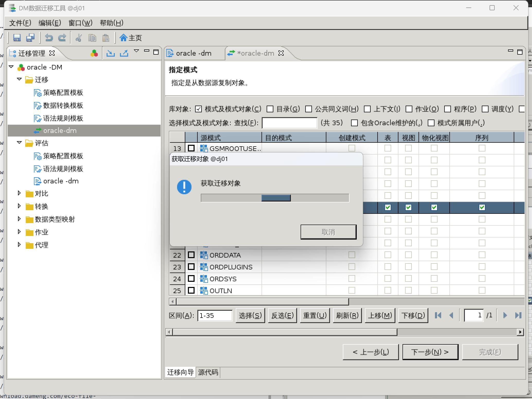Click the import icon in migration panel

(111, 53)
